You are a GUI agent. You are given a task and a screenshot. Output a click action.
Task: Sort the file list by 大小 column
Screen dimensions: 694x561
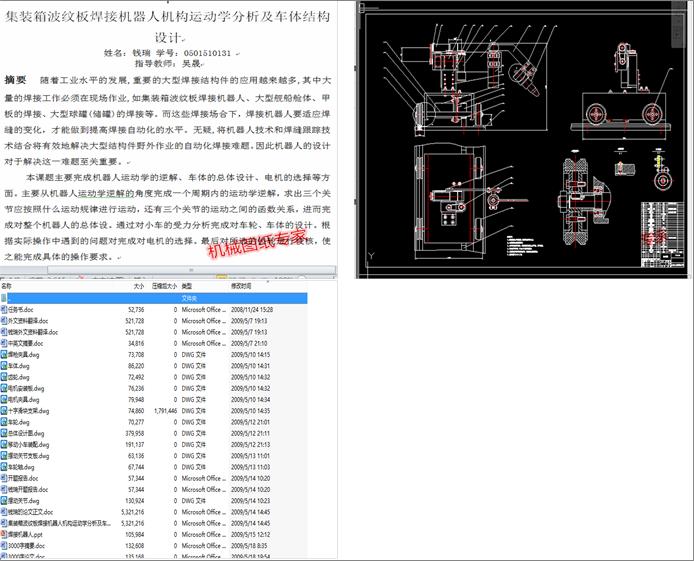click(x=139, y=286)
